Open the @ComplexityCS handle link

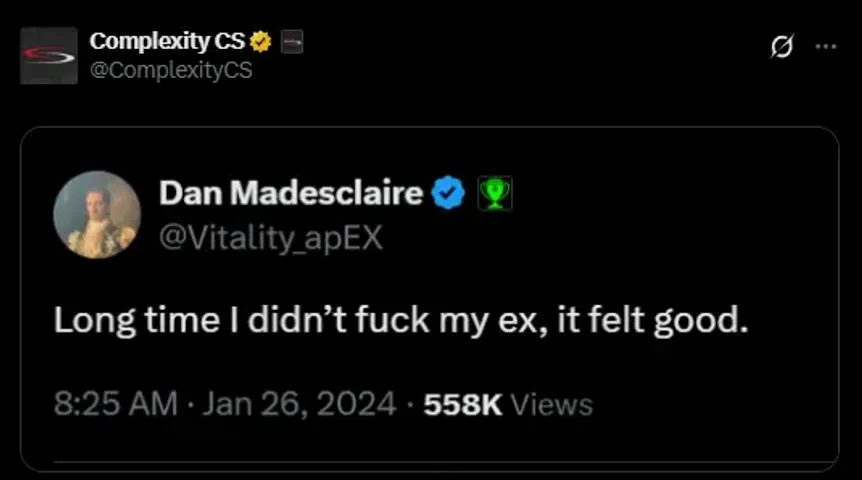tap(171, 70)
